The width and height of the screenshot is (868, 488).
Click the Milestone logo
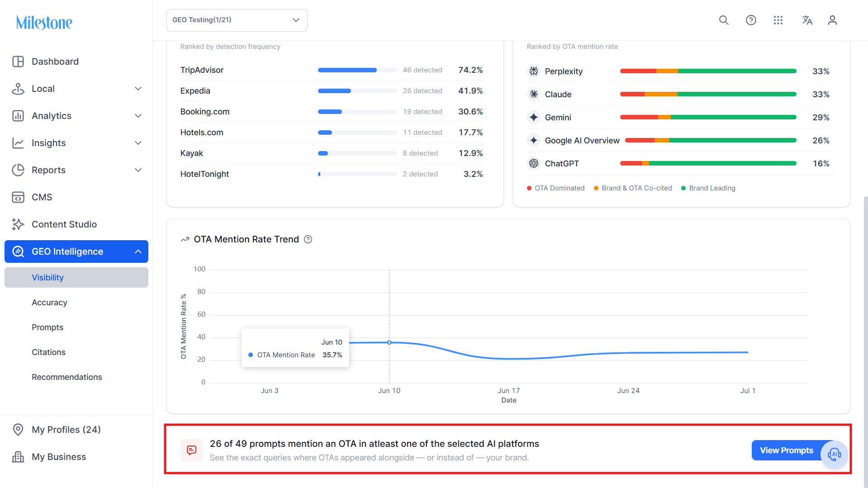tap(44, 22)
